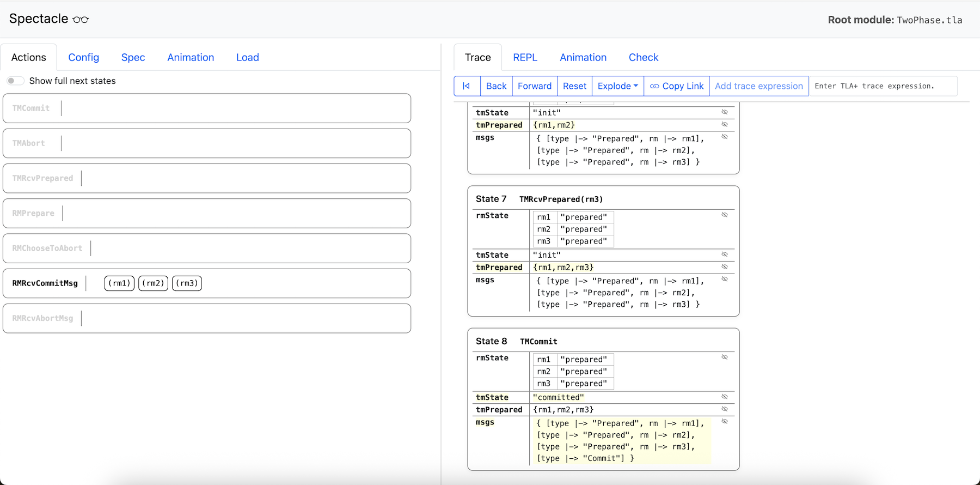Choose RMRcvCommitMsg with parameter (rm2)
980x485 pixels.
click(153, 283)
